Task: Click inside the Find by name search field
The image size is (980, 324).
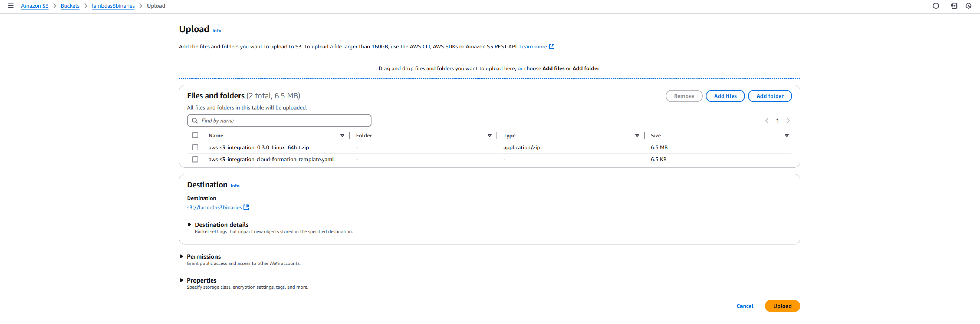Action: click(279, 120)
